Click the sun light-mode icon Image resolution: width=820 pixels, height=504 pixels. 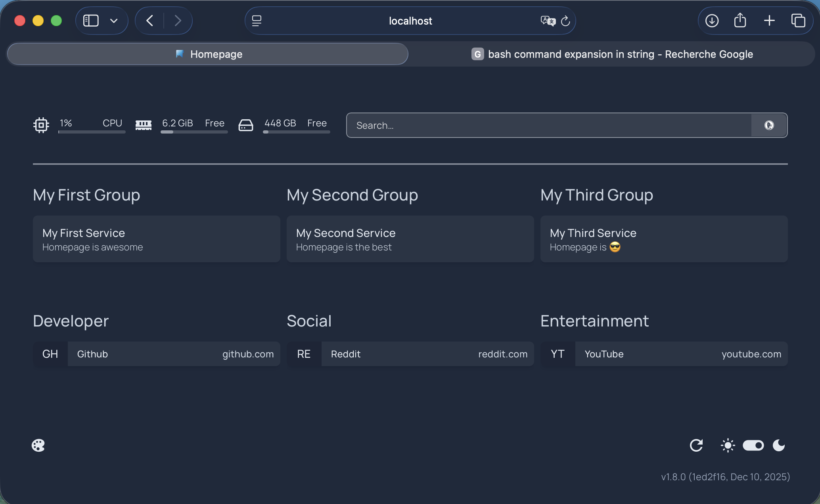[x=728, y=445]
